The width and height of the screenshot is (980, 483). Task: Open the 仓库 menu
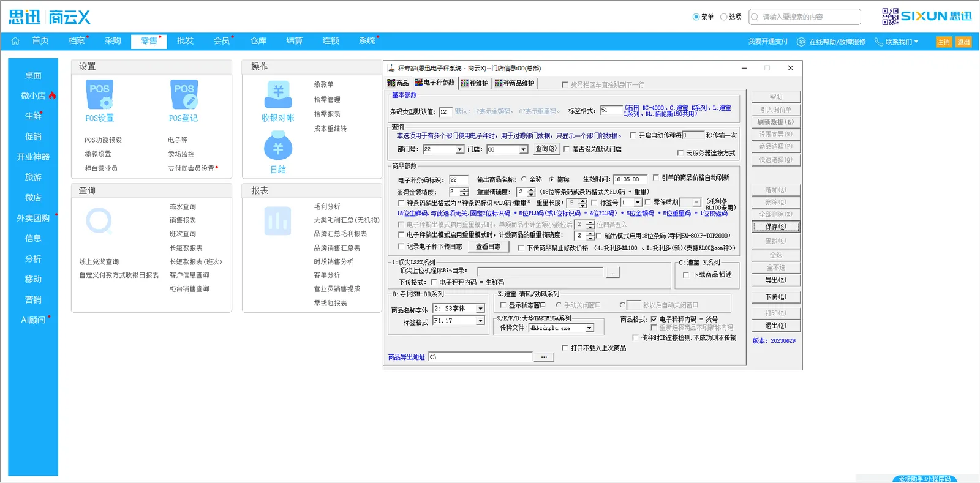[258, 41]
